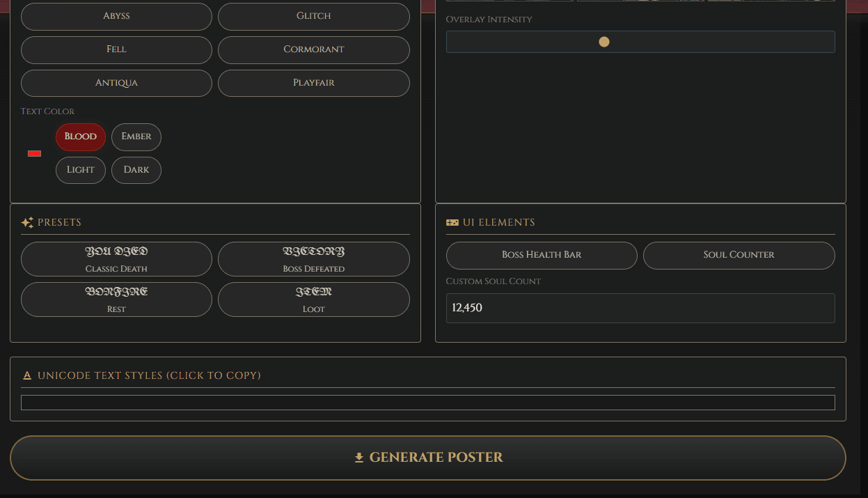This screenshot has height=498, width=868.
Task: Click the warning icon next to Unicode Text Styles
Action: (27, 375)
